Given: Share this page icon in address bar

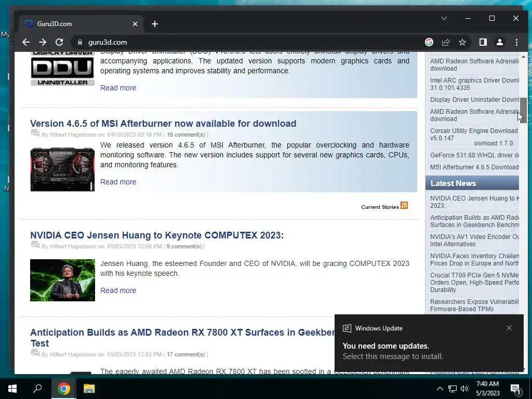Looking at the screenshot, I should coord(445,42).
